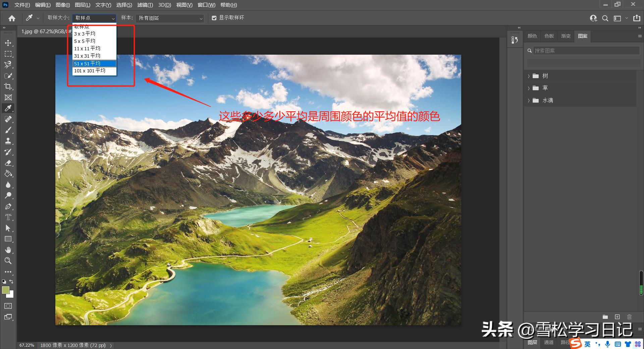Switch Sogou input to Chinese in system tray
Viewport: 644px width, 349px height.
587,344
